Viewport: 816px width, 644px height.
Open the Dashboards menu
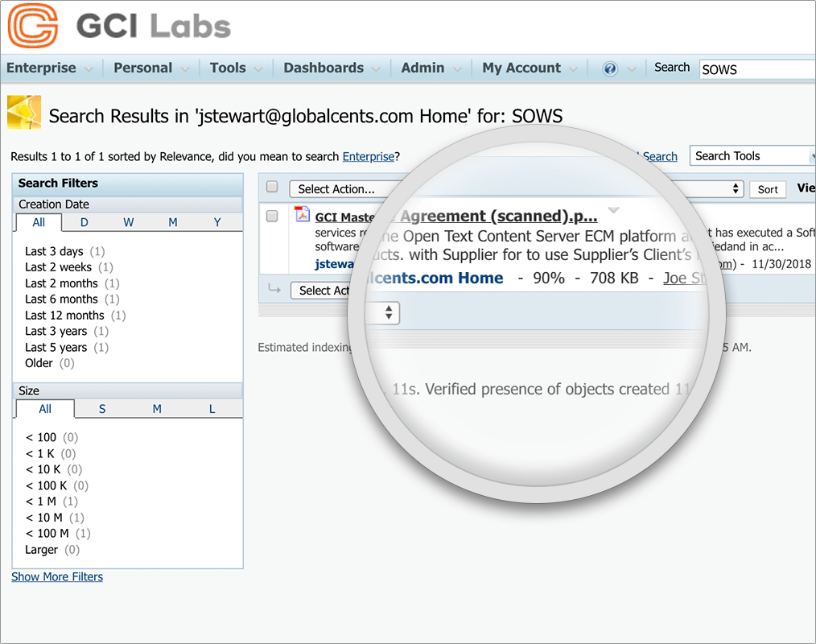[332, 68]
